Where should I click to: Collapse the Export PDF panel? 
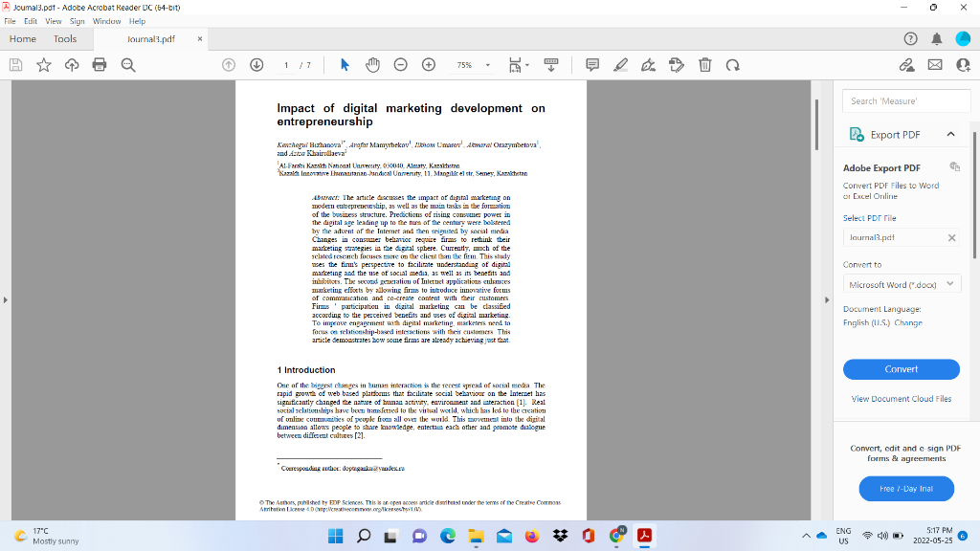pos(952,134)
